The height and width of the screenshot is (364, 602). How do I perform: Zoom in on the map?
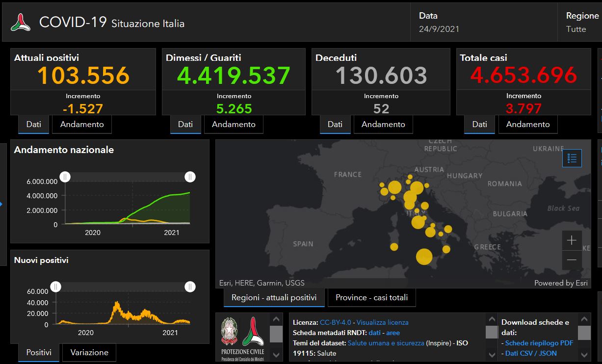point(572,240)
